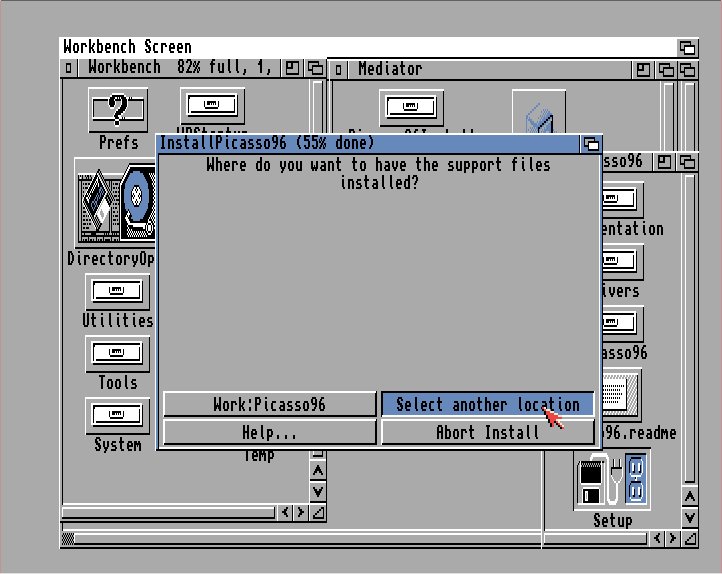Click the Workbench window horizontal scrollbar
Image resolution: width=722 pixels, height=574 pixels.
(x=168, y=512)
